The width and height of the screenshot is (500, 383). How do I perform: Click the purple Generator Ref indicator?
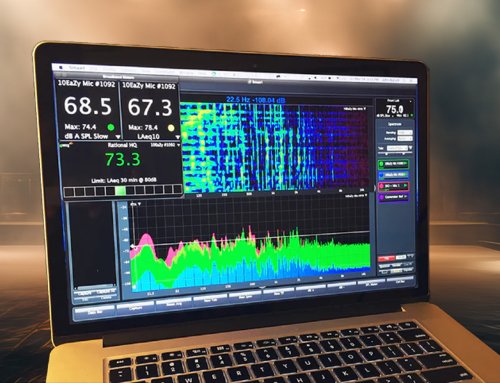(x=382, y=197)
